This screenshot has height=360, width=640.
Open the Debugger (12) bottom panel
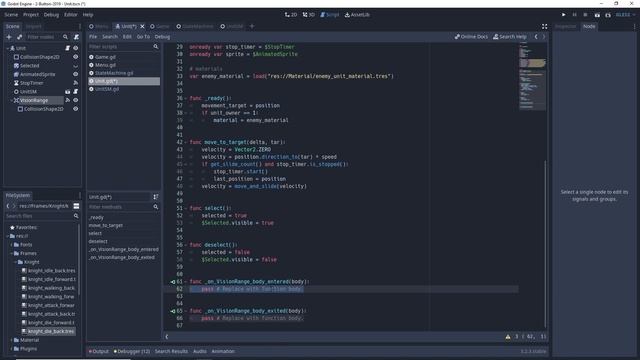pyautogui.click(x=132, y=351)
